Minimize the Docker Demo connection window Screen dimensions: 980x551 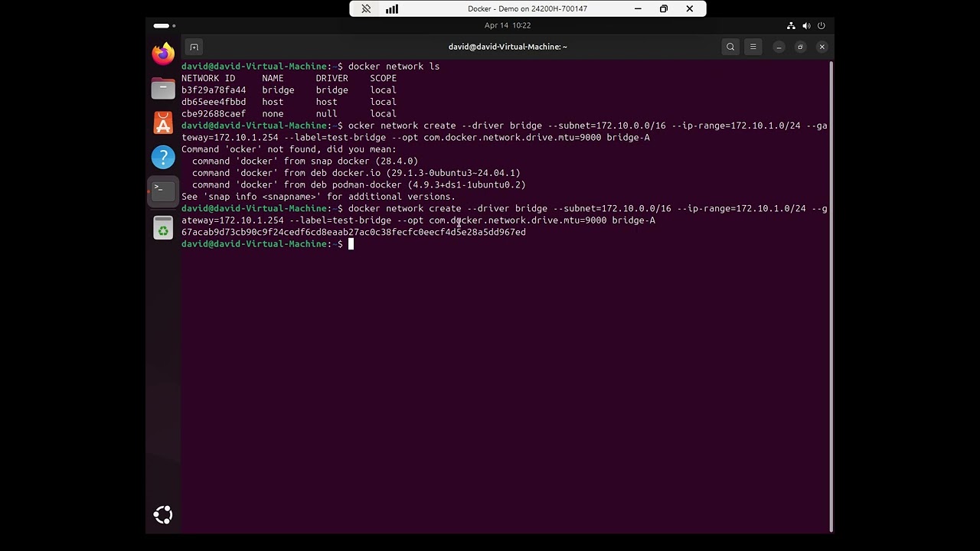[x=638, y=9]
